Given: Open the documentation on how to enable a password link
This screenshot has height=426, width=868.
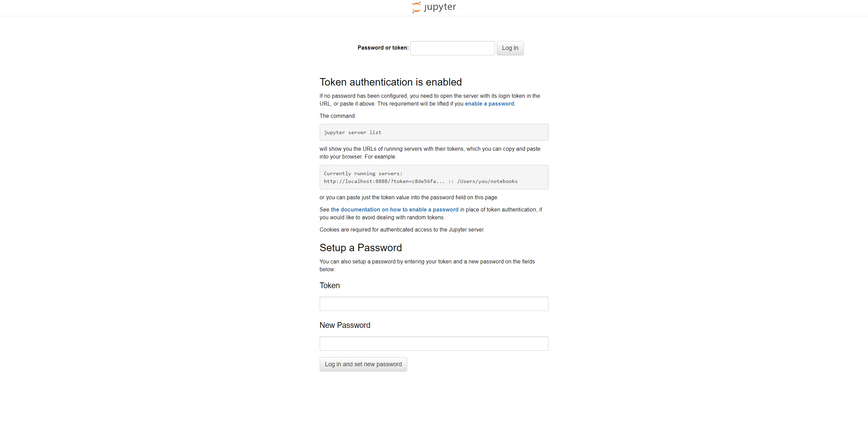Looking at the screenshot, I should 394,210.
